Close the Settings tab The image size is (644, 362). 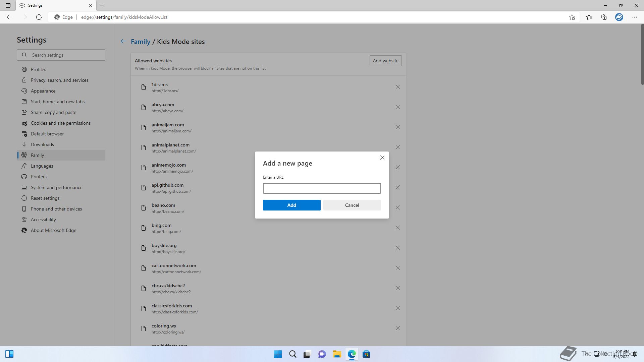point(91,5)
